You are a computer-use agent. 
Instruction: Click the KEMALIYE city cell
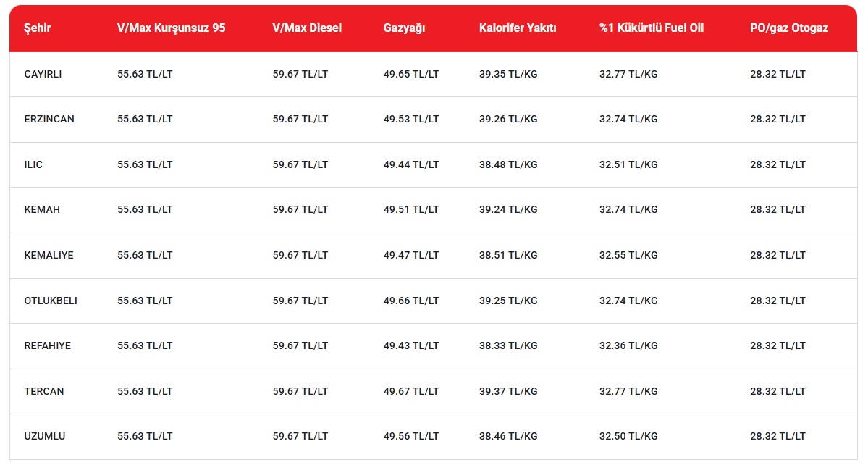pyautogui.click(x=49, y=255)
